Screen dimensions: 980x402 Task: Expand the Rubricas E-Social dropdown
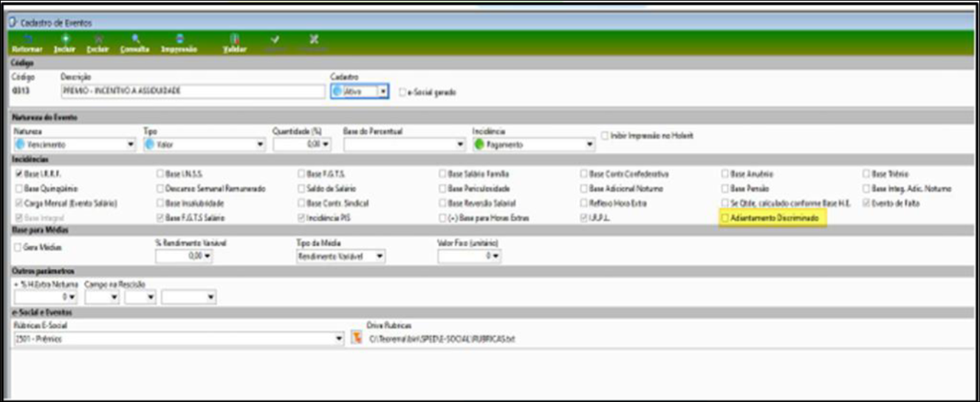coord(339,338)
